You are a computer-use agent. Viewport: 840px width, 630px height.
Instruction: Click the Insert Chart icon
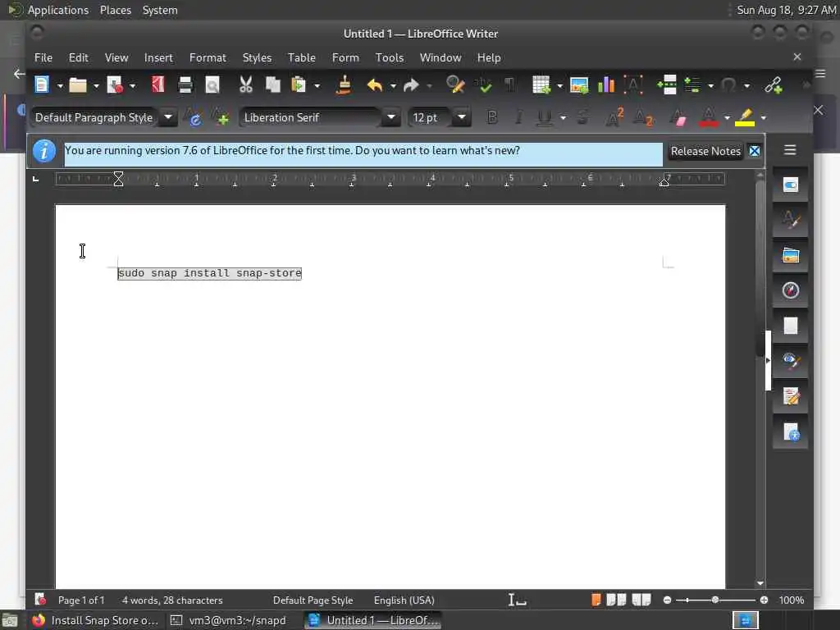(606, 84)
